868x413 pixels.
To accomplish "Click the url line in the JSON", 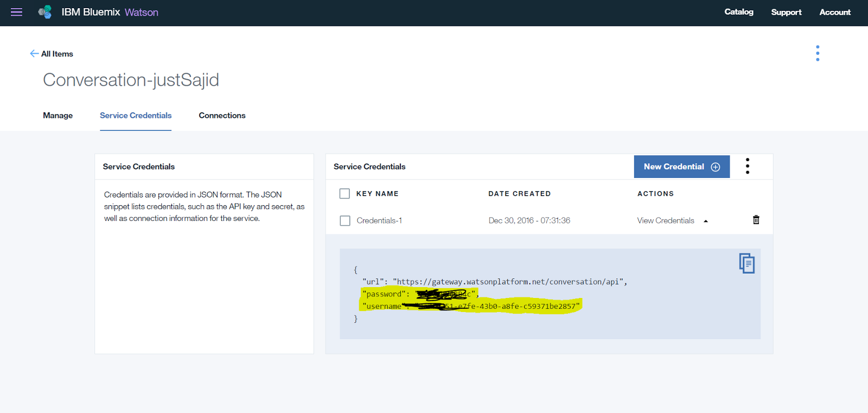I will click(495, 282).
